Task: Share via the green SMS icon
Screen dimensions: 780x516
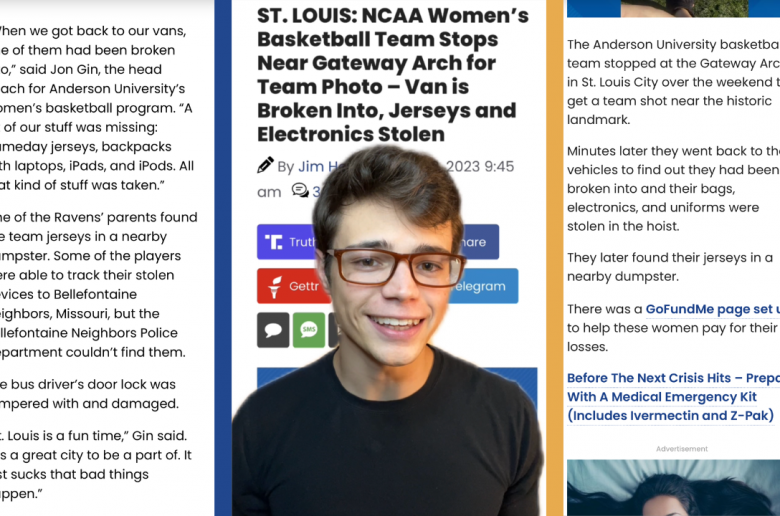Action: (309, 330)
